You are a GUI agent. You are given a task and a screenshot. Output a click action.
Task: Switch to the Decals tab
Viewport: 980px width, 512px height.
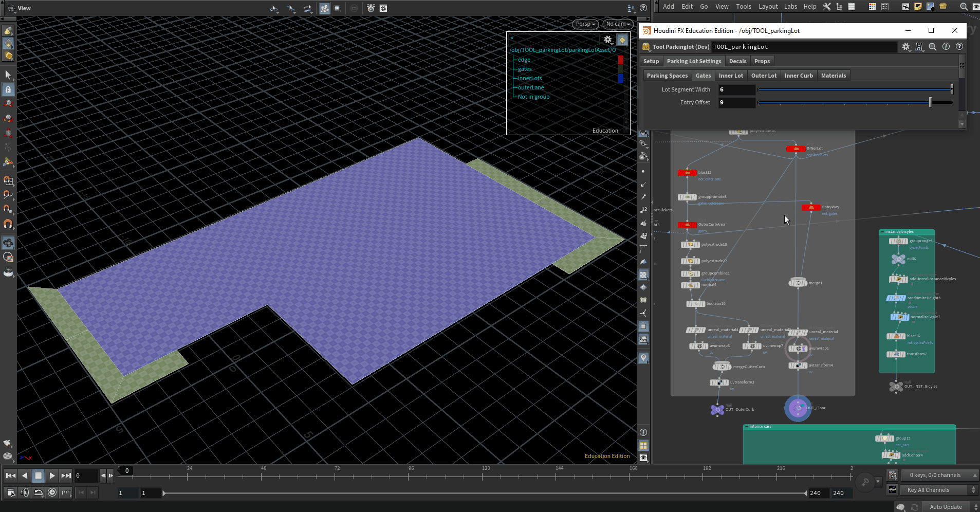(x=737, y=61)
